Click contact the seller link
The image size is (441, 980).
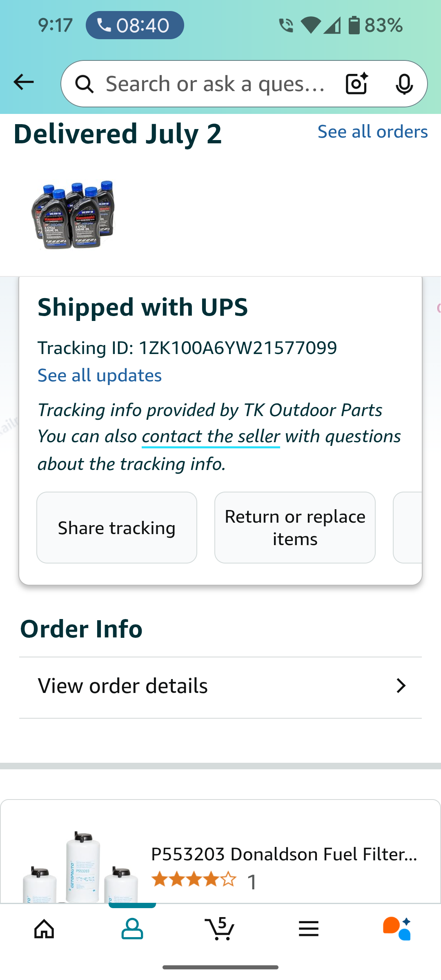pos(211,437)
